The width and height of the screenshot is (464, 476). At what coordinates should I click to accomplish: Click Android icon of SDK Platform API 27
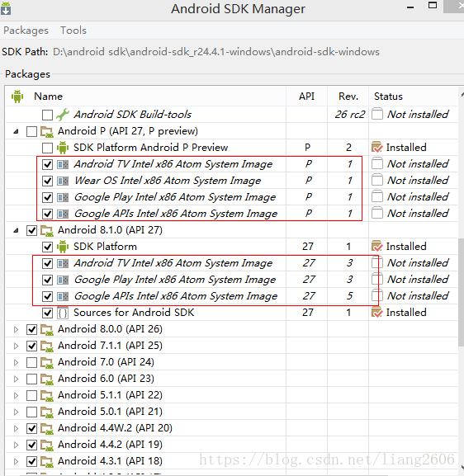coord(63,247)
